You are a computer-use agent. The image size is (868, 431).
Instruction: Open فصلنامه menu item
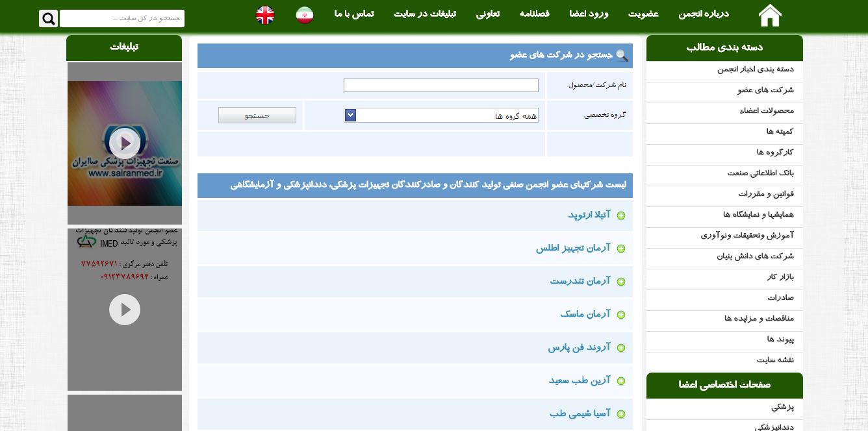point(534,14)
